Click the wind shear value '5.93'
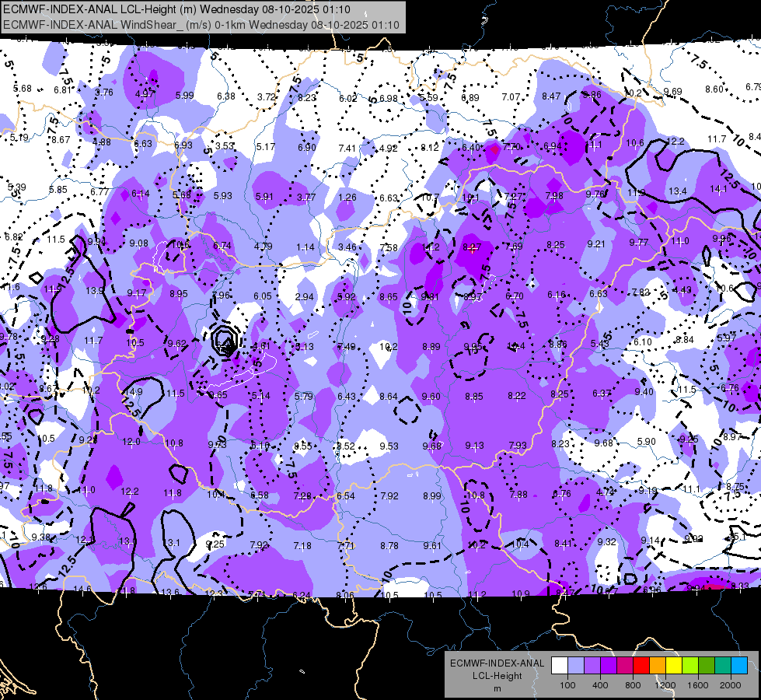Viewport: 761px width, 700px height. pyautogui.click(x=223, y=196)
